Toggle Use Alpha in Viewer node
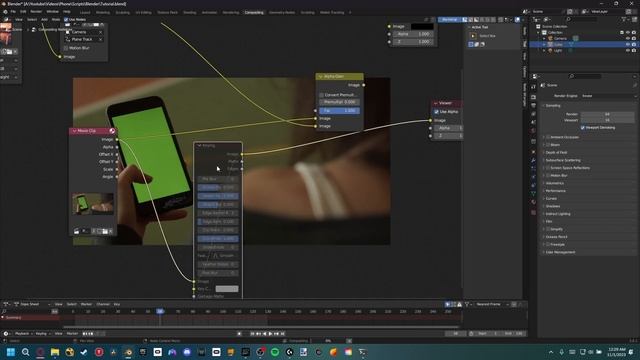This screenshot has height=360, width=640. [436, 111]
